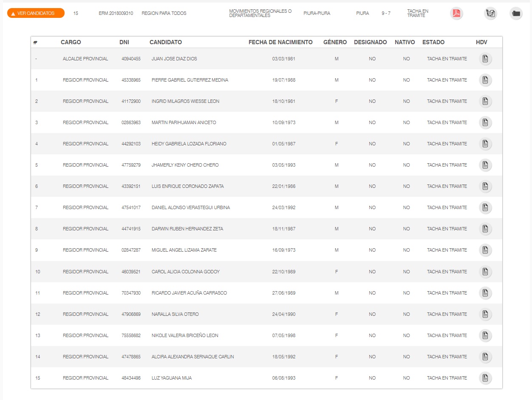Click the FECHA DE NACIMIENTO column header

[x=280, y=42]
